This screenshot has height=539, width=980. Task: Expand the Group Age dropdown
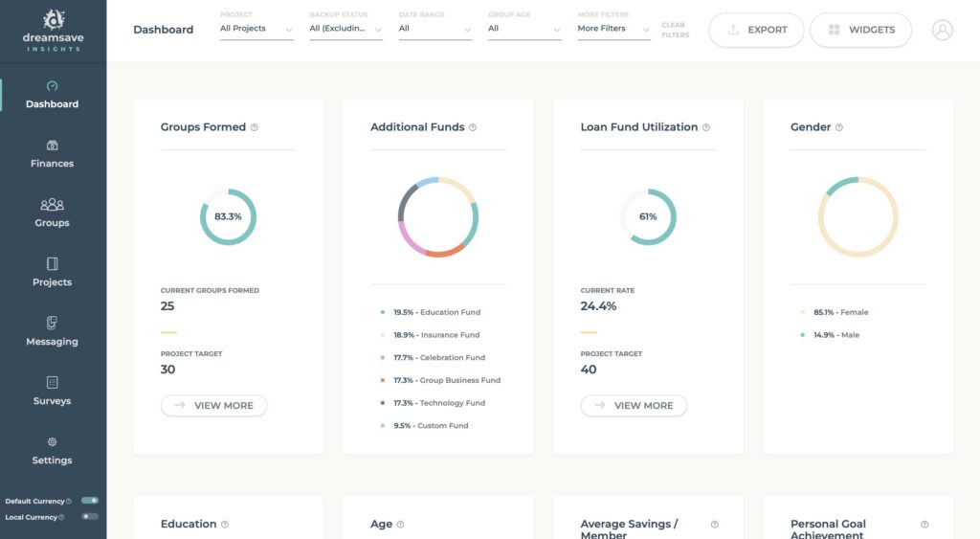[x=523, y=30]
